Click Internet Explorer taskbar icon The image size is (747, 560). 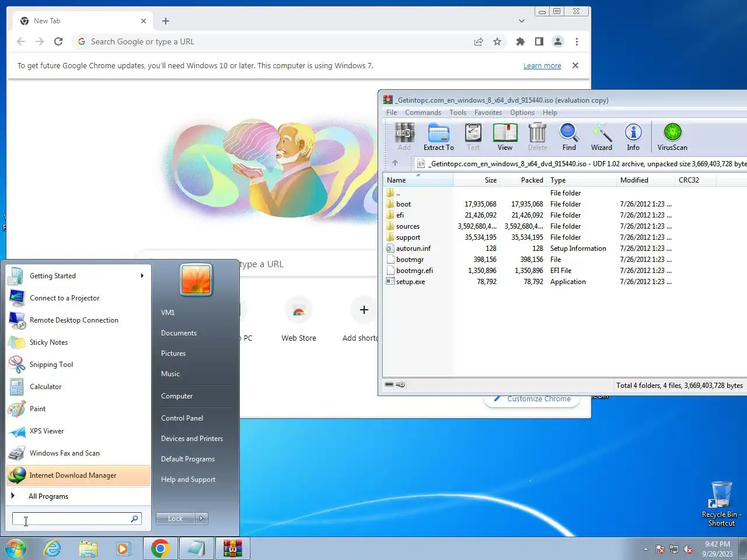53,548
